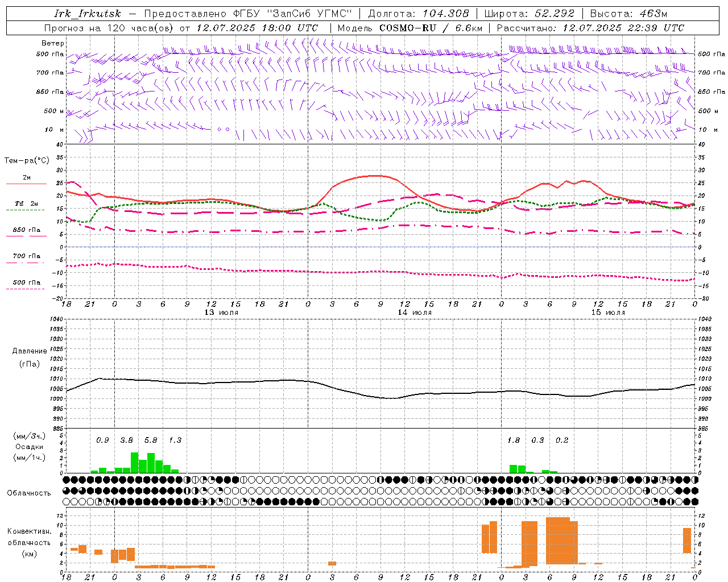Click the 2м temperature legend entry

[x=27, y=177]
